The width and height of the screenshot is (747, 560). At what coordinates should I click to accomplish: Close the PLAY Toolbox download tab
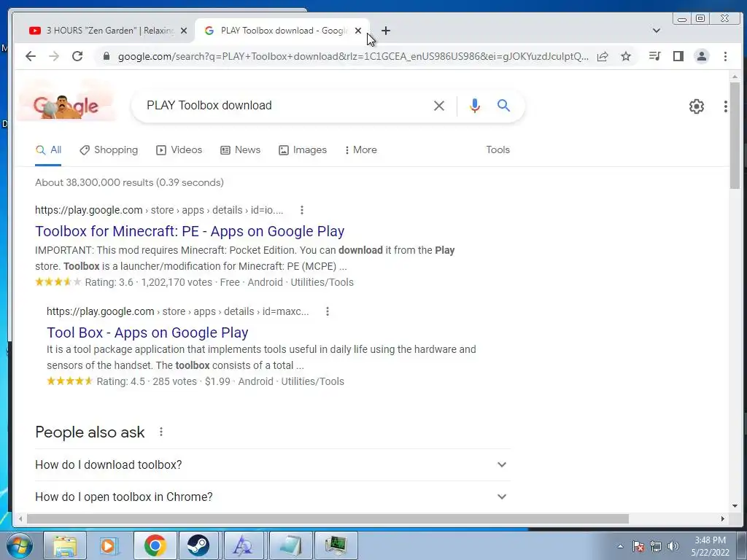pos(358,31)
